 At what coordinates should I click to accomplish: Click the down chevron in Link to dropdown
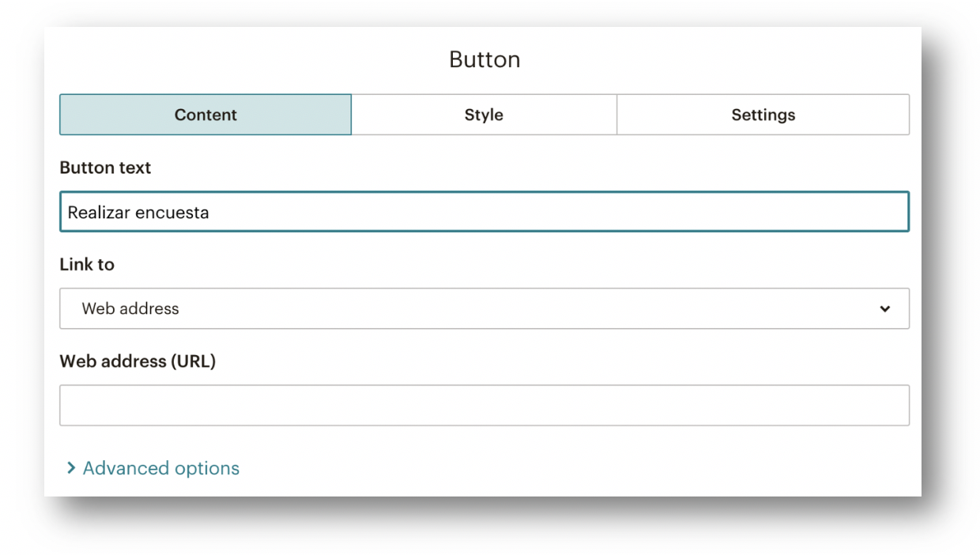coord(884,309)
